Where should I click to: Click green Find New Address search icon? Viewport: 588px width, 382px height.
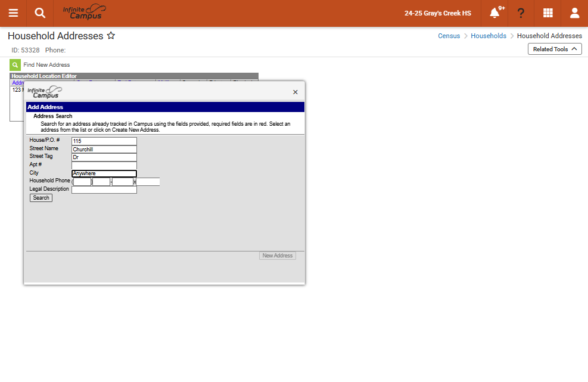(x=15, y=65)
